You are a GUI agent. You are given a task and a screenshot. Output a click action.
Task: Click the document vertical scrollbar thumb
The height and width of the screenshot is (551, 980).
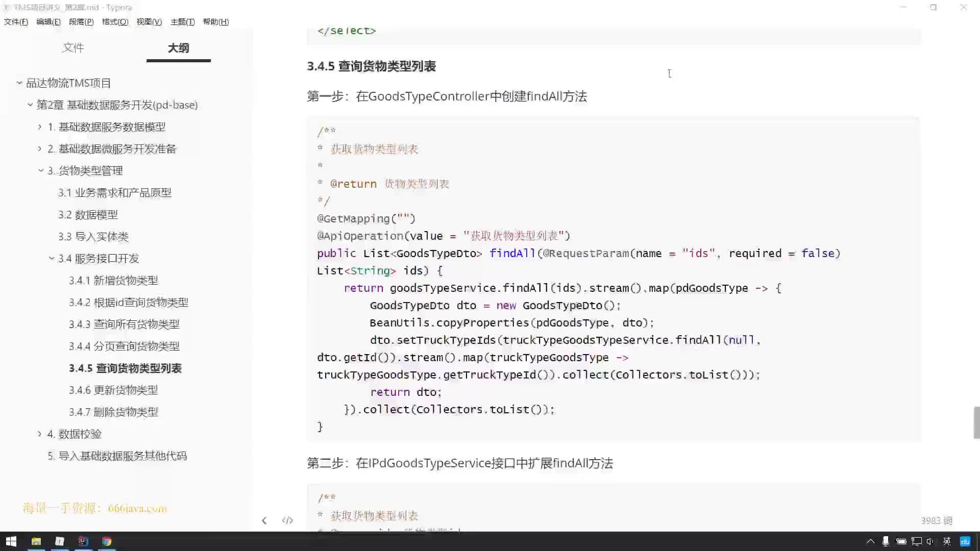pyautogui.click(x=976, y=422)
